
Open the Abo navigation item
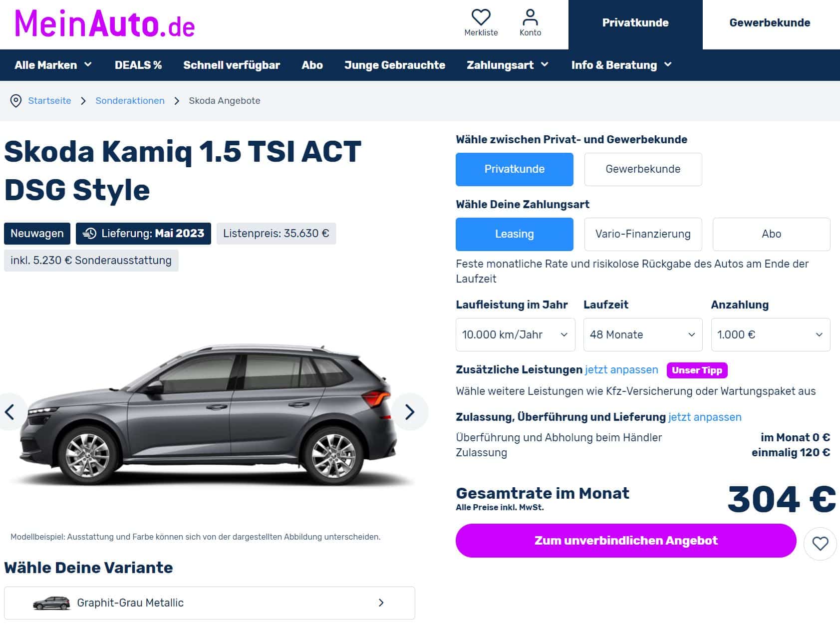(312, 65)
